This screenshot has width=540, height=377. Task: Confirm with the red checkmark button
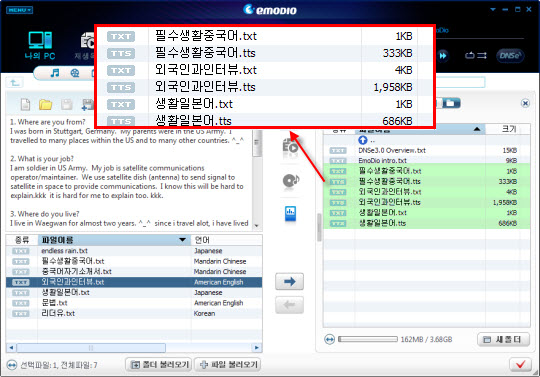[520, 364]
